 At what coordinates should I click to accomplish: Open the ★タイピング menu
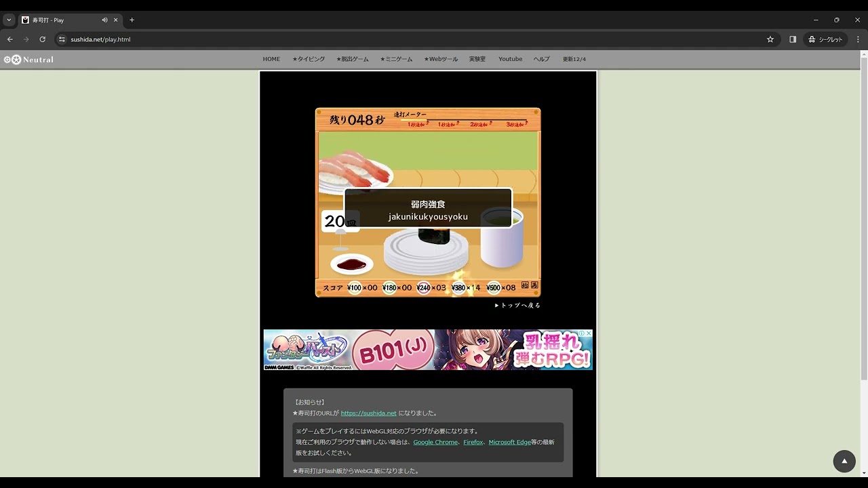coord(309,59)
